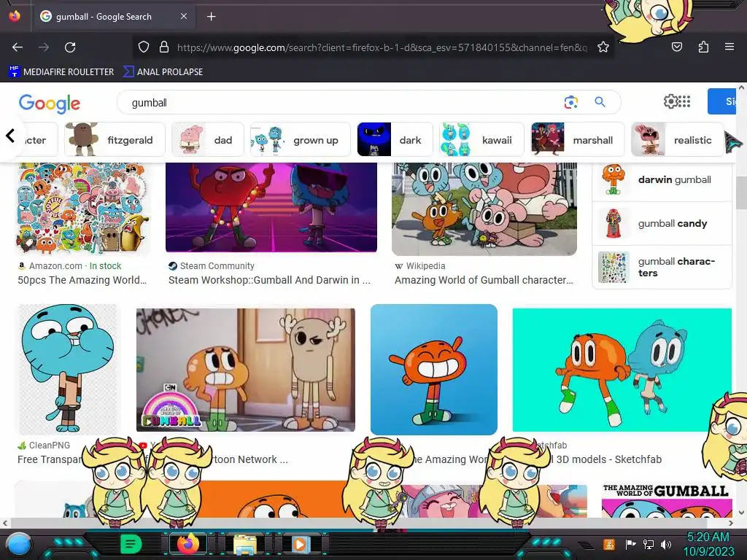Screen dimensions: 747x560
Task: Select the dark filter chip
Action: (395, 139)
